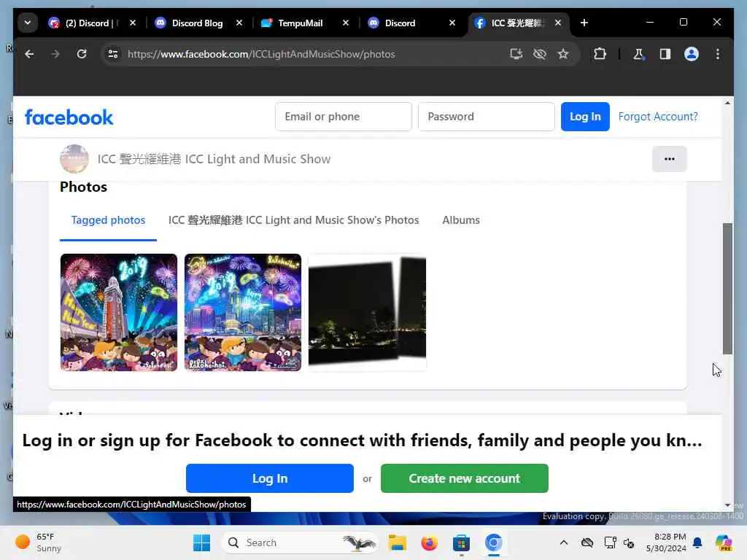The image size is (747, 560).
Task: Close the TempuMail tab
Action: [x=346, y=23]
